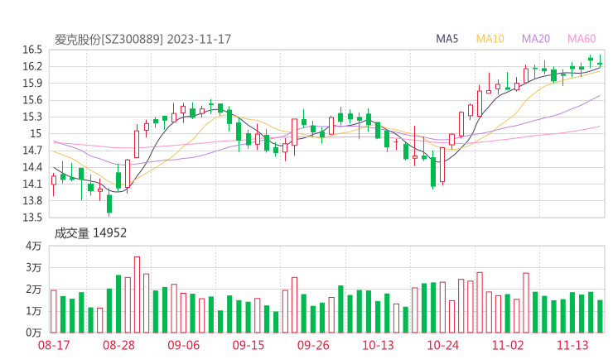The image size is (613, 364).
Task: Click the 15.3 price axis label
Action: [x=32, y=117]
